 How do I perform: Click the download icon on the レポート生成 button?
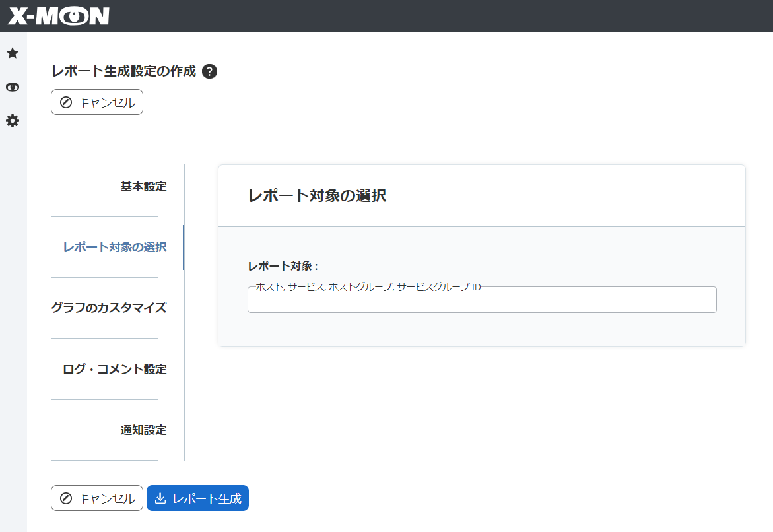pos(162,498)
